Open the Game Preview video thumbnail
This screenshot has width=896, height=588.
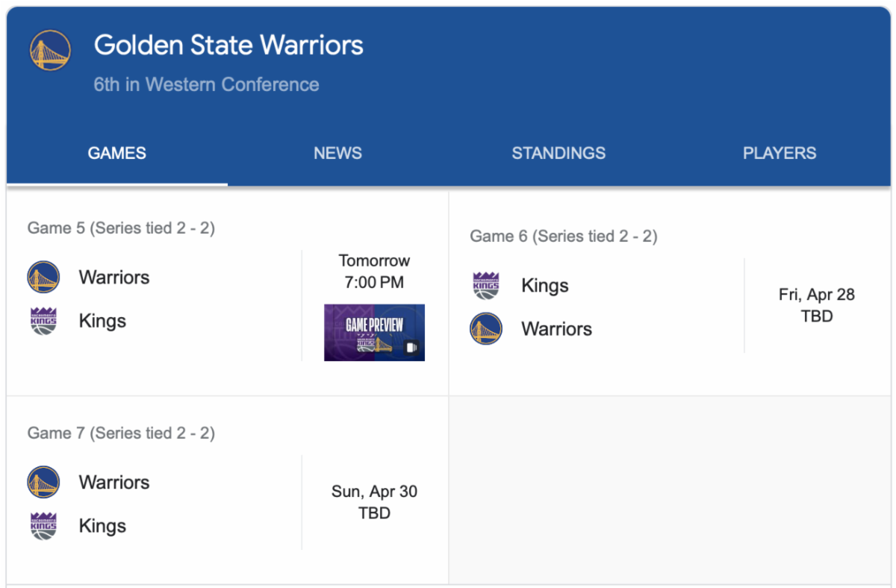tap(374, 333)
